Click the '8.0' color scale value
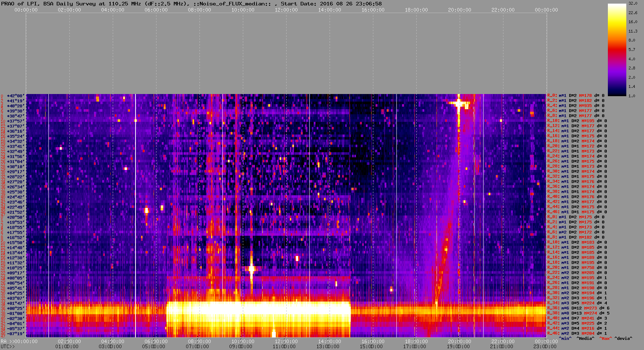This screenshot has height=350, width=644. pos(632,40)
